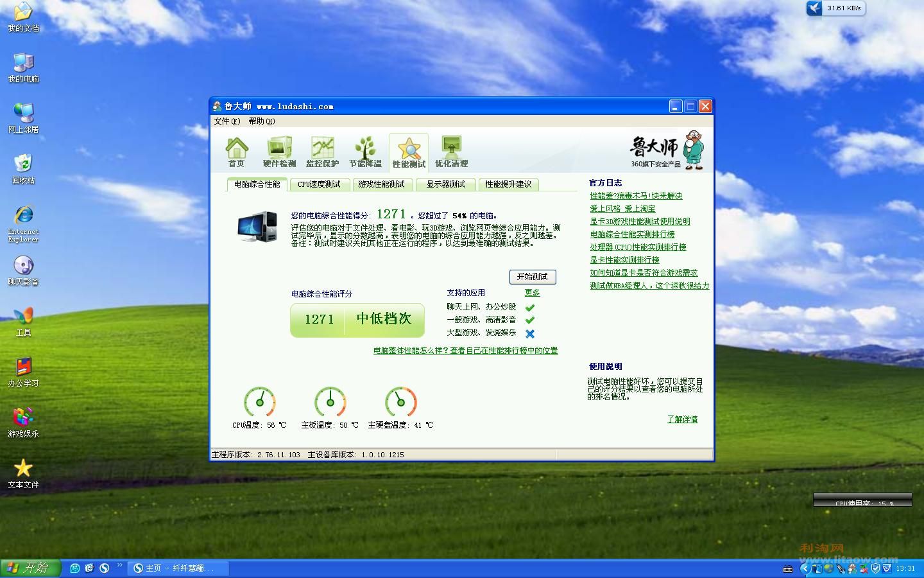
Task: Open the 监控保护 monitoring protection icon
Action: pos(322,152)
